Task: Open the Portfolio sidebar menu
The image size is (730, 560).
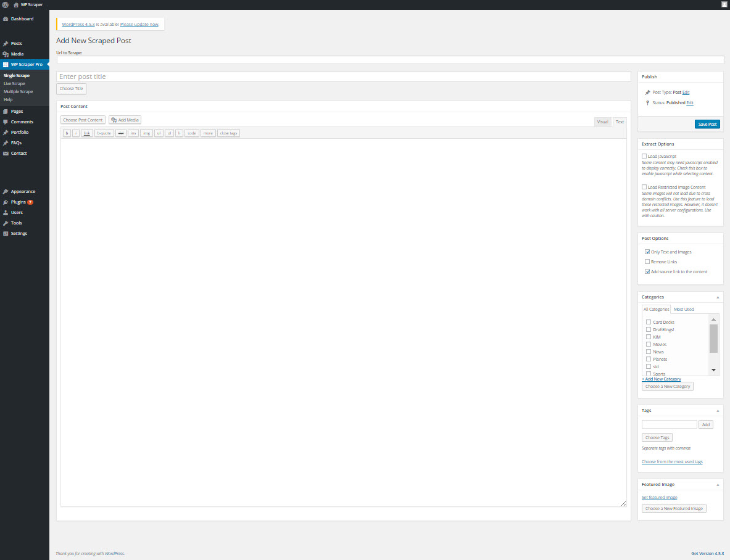Action: point(20,133)
